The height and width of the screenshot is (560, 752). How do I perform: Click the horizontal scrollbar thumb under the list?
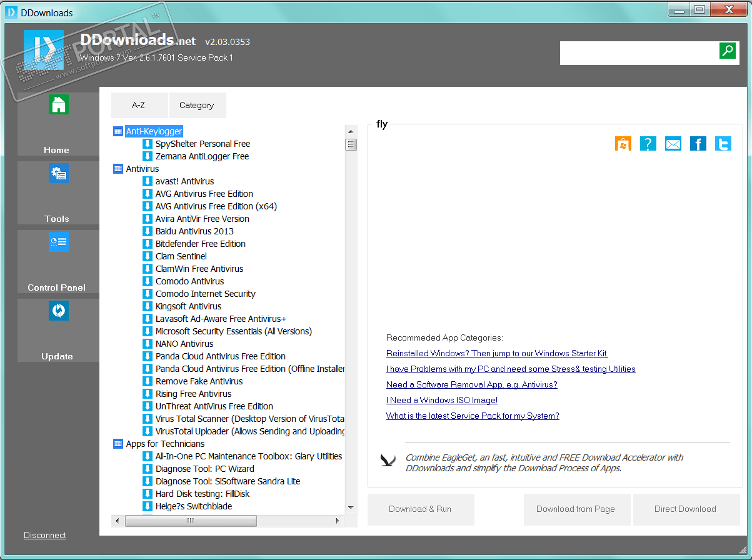tap(191, 520)
